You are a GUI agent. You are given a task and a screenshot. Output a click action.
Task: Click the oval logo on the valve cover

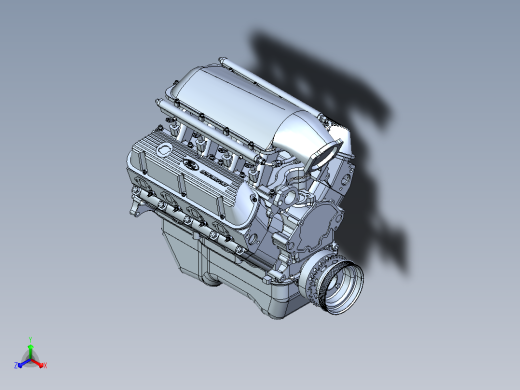(191, 164)
